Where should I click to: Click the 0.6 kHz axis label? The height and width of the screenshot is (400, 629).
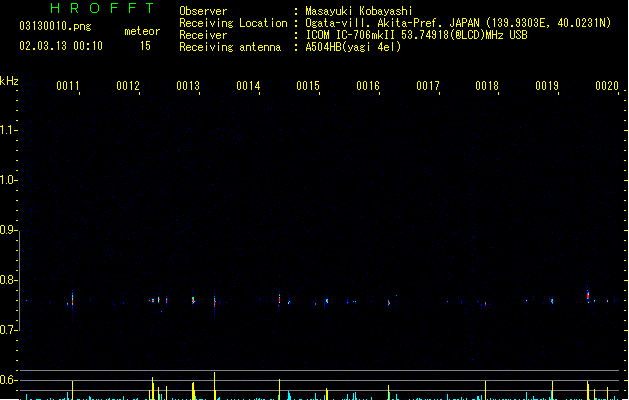click(x=7, y=380)
